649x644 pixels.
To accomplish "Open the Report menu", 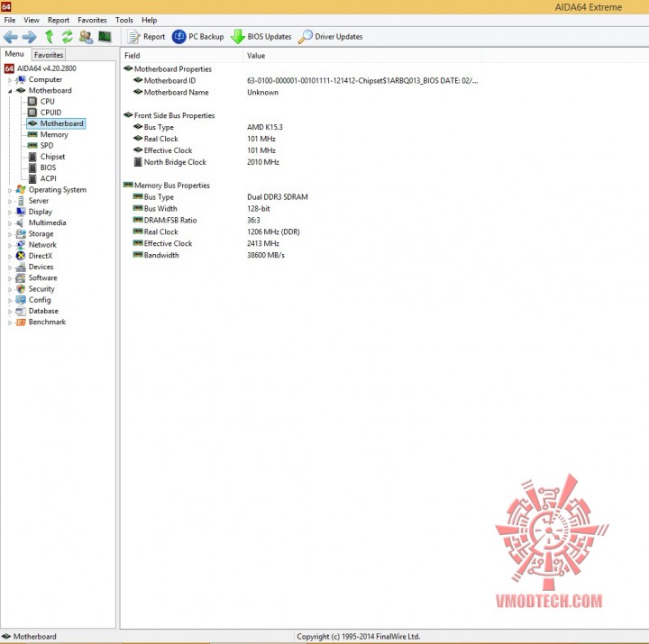I will tap(59, 20).
